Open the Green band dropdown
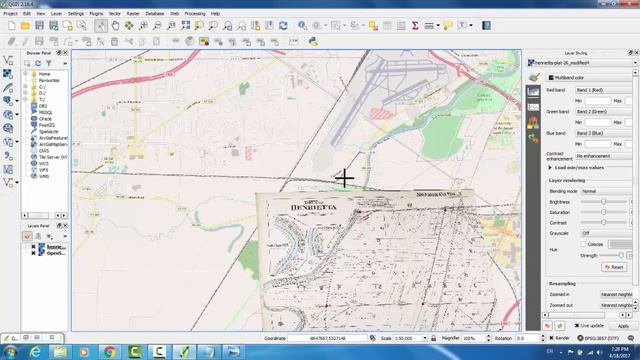The width and height of the screenshot is (640, 360). point(603,111)
